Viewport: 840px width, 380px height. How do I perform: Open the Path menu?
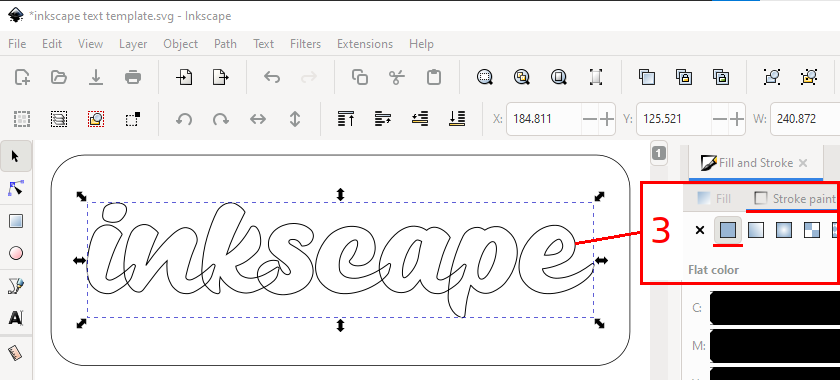[225, 44]
